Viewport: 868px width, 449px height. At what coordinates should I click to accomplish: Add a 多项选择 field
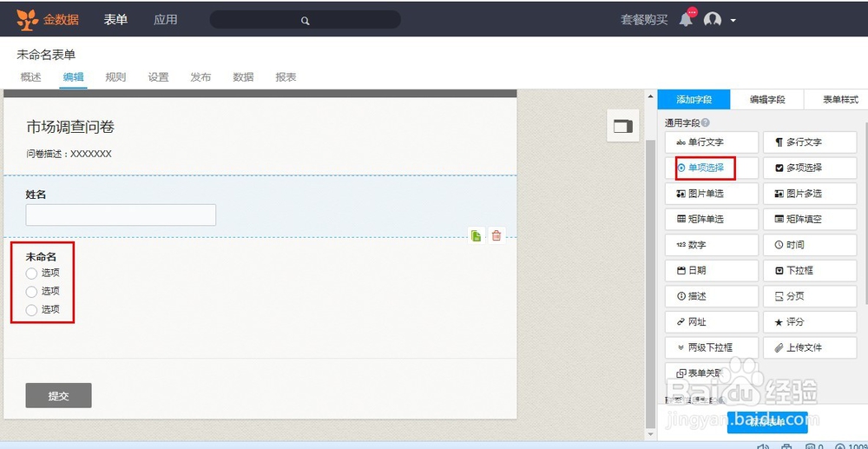click(810, 168)
